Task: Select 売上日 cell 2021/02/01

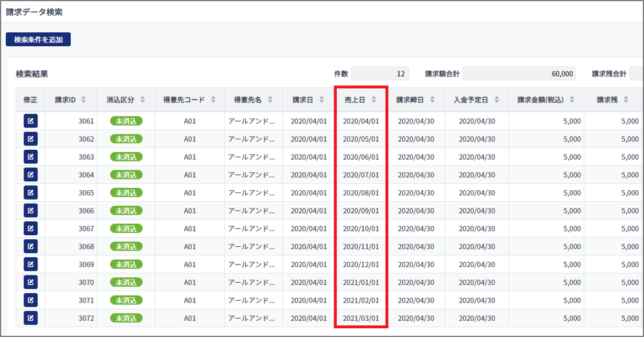Action: coord(361,301)
